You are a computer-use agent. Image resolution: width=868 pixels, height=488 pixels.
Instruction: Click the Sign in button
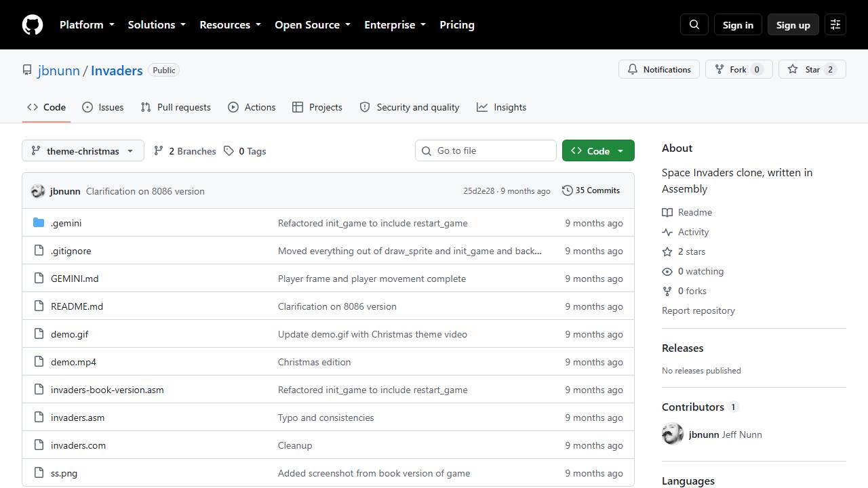point(738,25)
